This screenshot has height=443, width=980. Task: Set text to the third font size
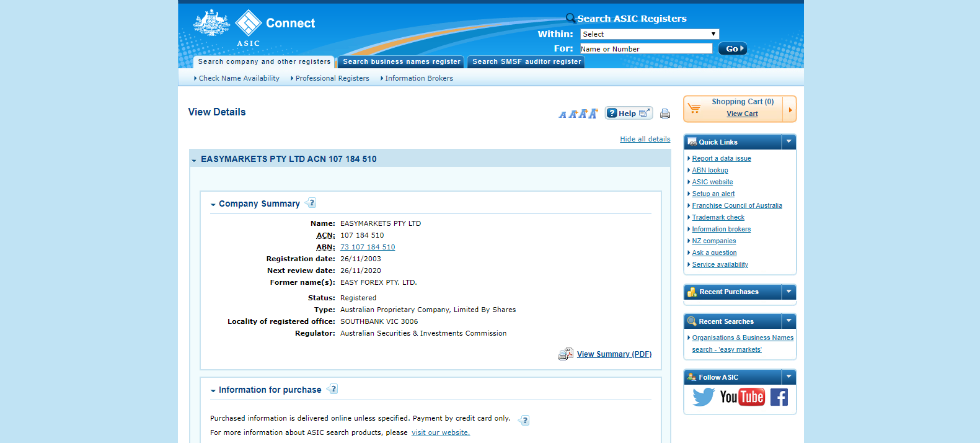pyautogui.click(x=583, y=114)
